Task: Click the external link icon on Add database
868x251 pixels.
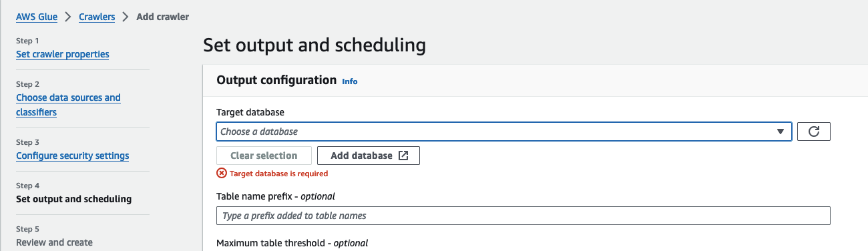Action: point(403,156)
